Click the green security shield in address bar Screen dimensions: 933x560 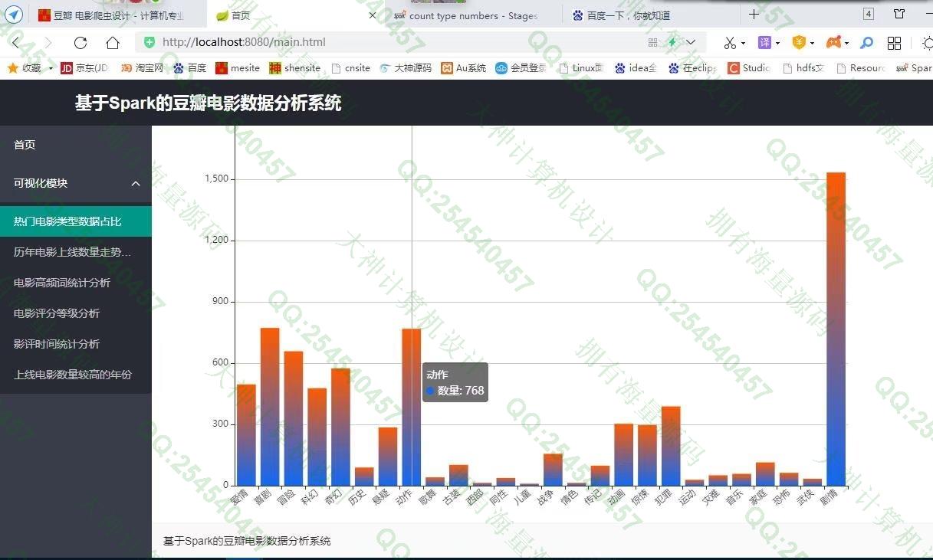click(149, 42)
